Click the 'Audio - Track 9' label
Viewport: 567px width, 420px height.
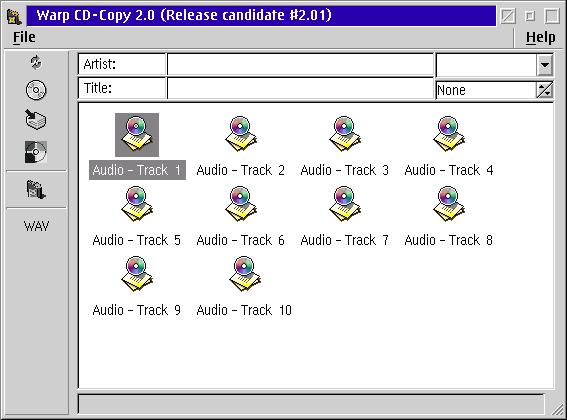[x=137, y=310]
